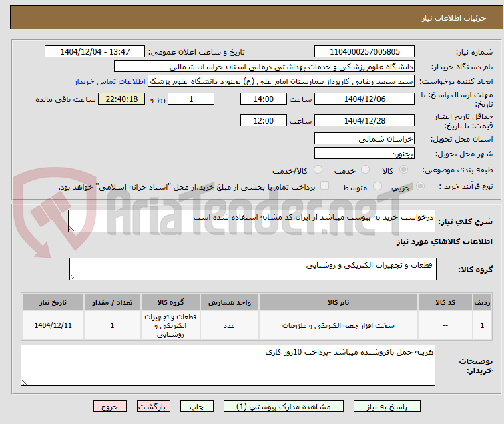Click the پاسخ به نیاز button

[x=387, y=407]
